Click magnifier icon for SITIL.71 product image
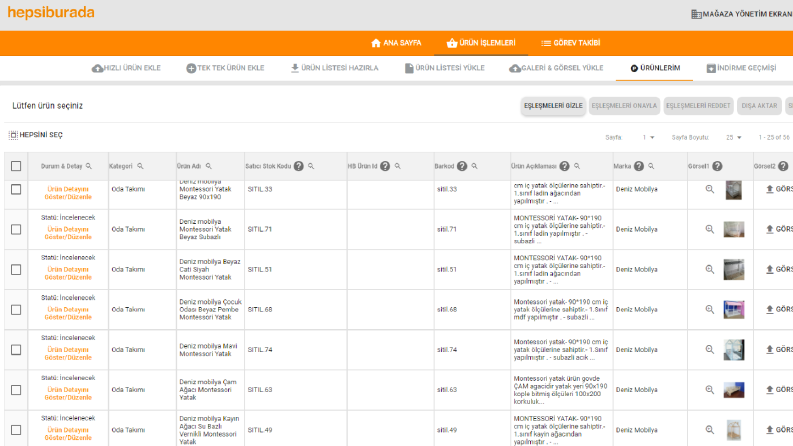 [710, 229]
